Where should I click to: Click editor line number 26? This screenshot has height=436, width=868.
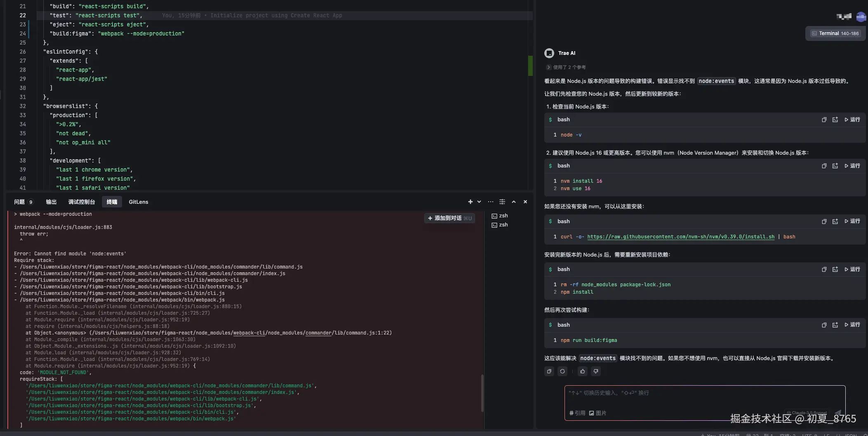(x=23, y=52)
